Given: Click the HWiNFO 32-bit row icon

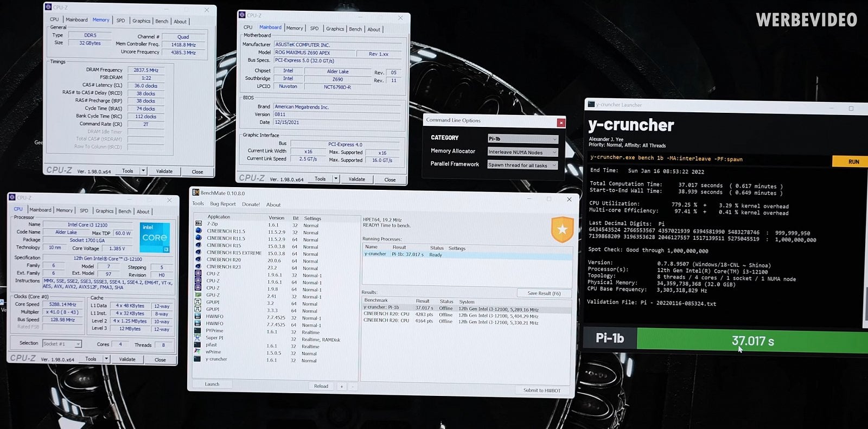Looking at the screenshot, I should click(x=198, y=316).
